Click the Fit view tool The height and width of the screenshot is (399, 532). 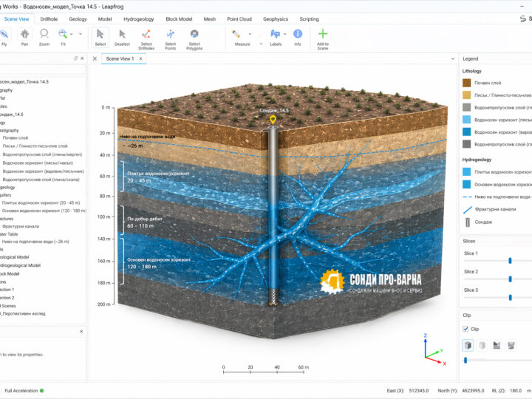[63, 38]
